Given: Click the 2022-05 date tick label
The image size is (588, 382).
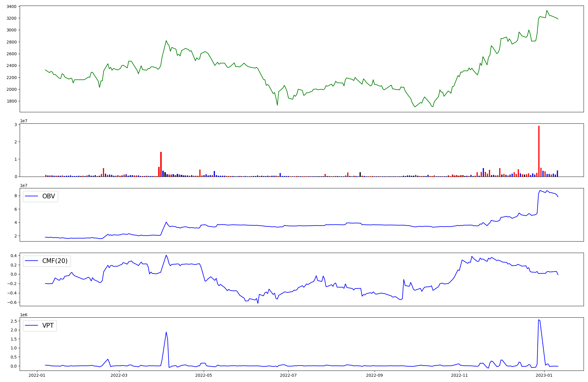Looking at the screenshot, I should click(203, 375).
